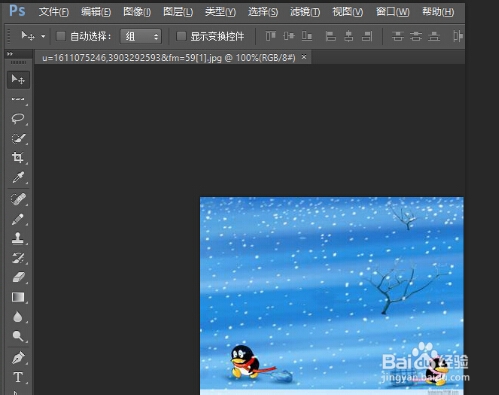This screenshot has height=395, width=499.
Task: Open the 滤镜(T) menu
Action: [x=305, y=12]
